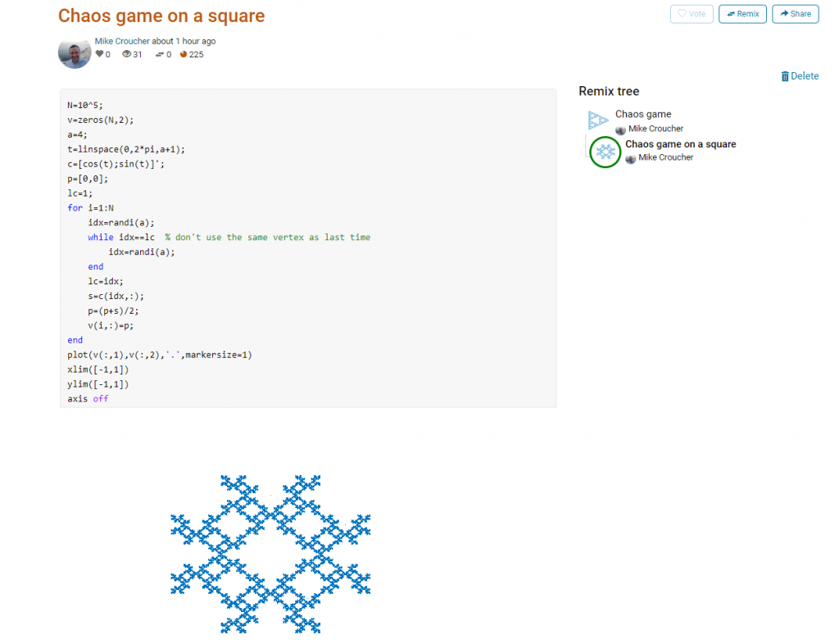
Task: Click the heart likes icon under author name
Action: point(100,55)
